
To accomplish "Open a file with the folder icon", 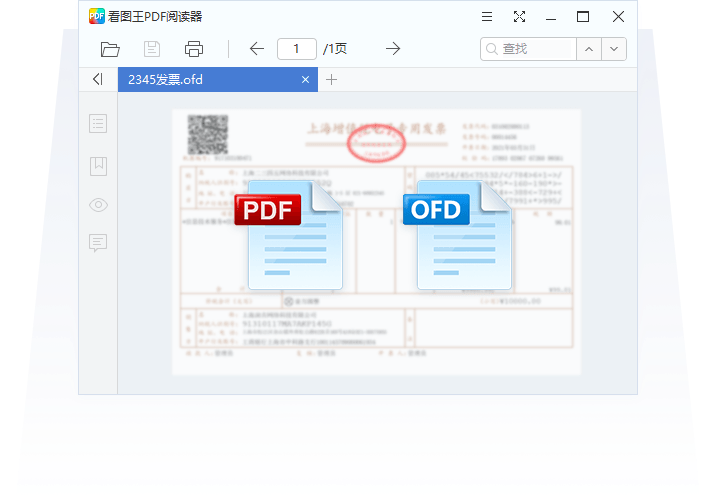I will click(110, 49).
